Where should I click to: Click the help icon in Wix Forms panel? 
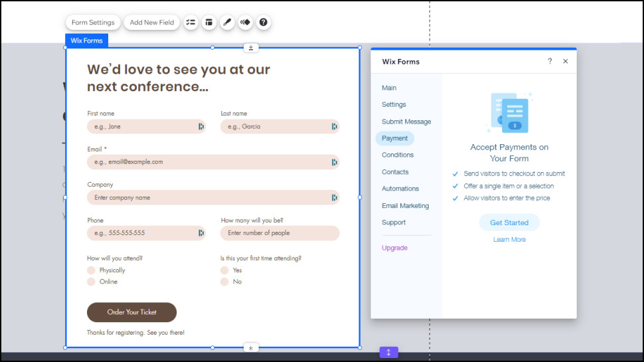[x=549, y=61]
